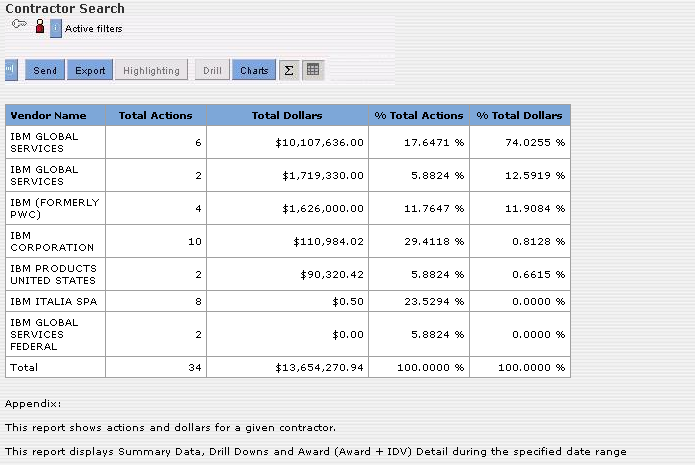Viewport: 695px width, 465px height.
Task: Click the IBM CORPORATION actions count 10
Action: (x=156, y=241)
